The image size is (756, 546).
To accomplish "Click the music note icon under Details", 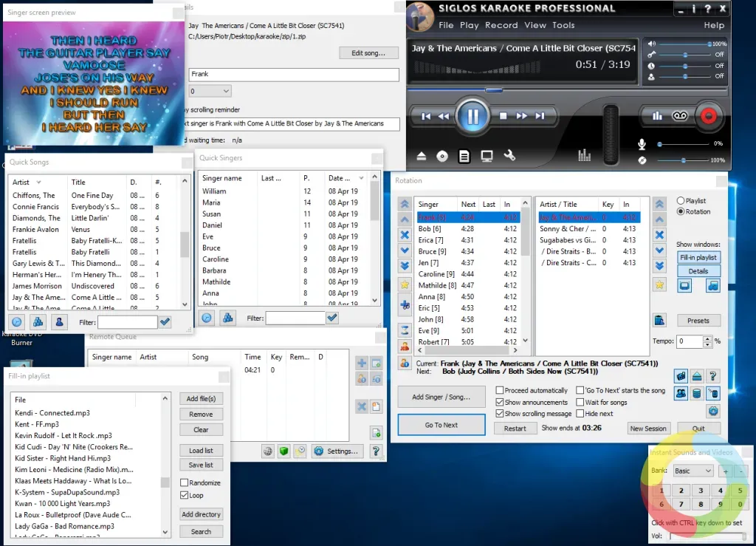I will pos(713,285).
